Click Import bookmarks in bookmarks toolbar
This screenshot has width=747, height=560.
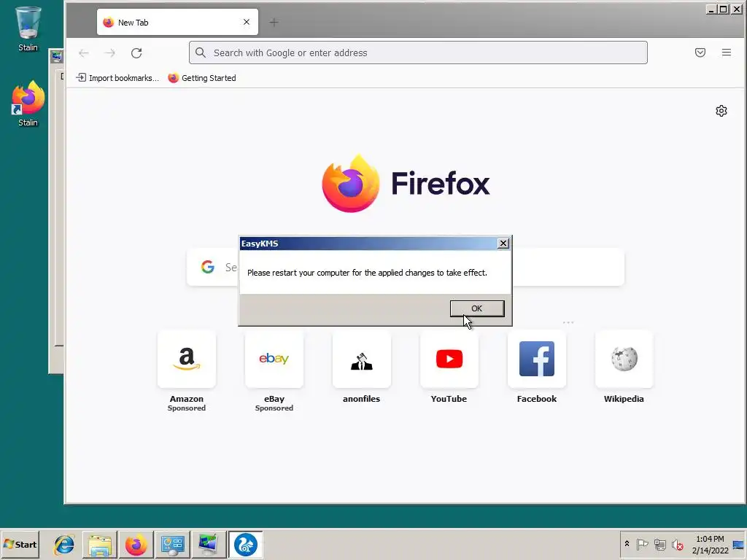point(117,77)
